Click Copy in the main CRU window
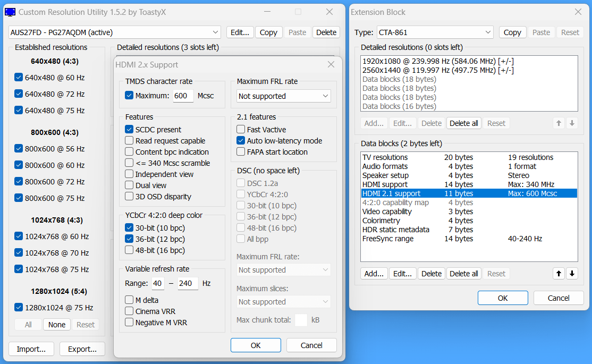Image resolution: width=592 pixels, height=364 pixels. click(268, 32)
